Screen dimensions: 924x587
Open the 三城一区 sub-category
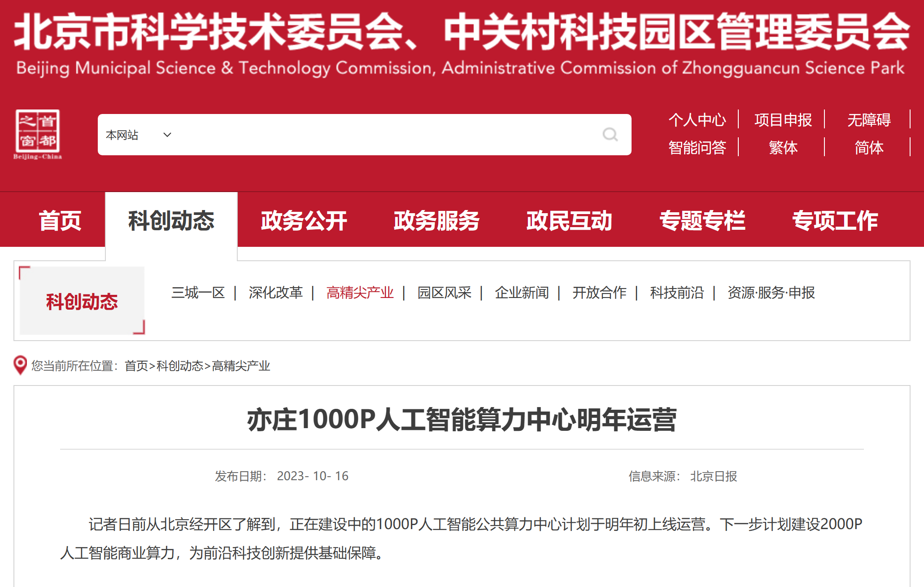[198, 293]
